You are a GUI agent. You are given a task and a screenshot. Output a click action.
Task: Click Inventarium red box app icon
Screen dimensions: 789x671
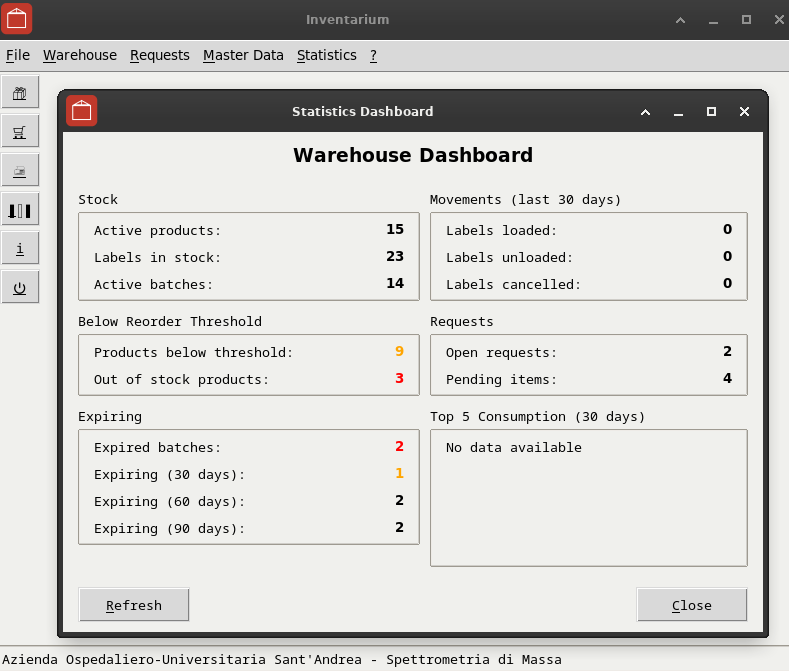[17, 19]
